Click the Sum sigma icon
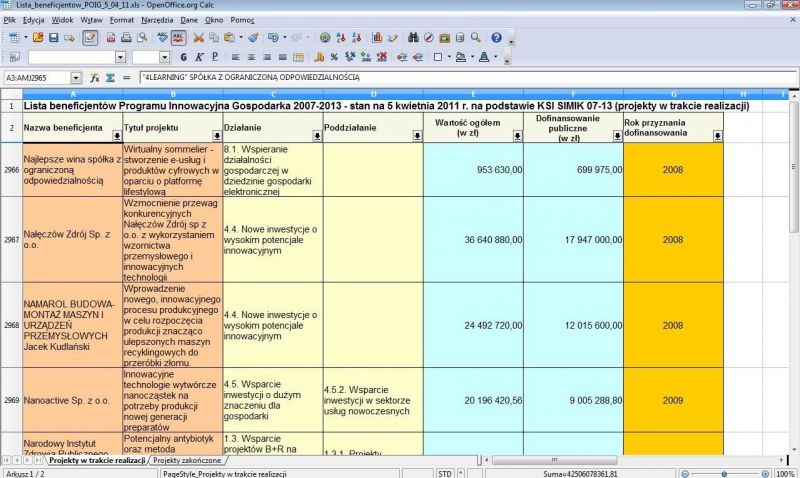The width and height of the screenshot is (800, 478). click(110, 78)
